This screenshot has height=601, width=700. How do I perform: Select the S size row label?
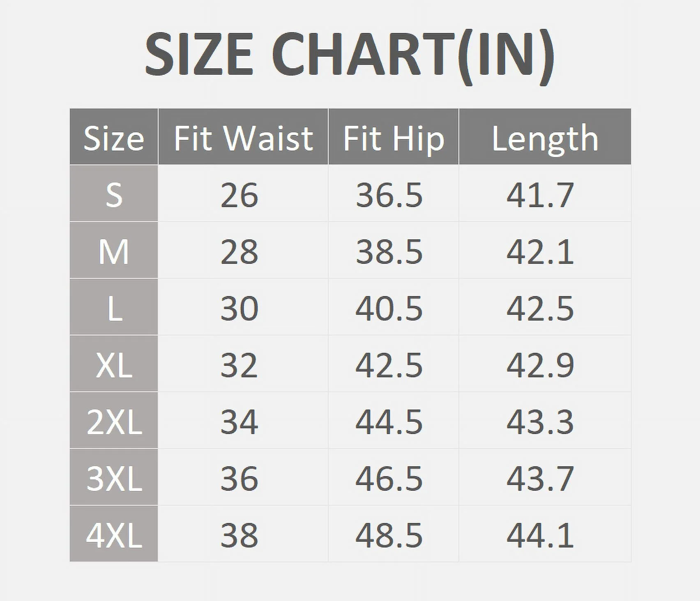pos(114,194)
